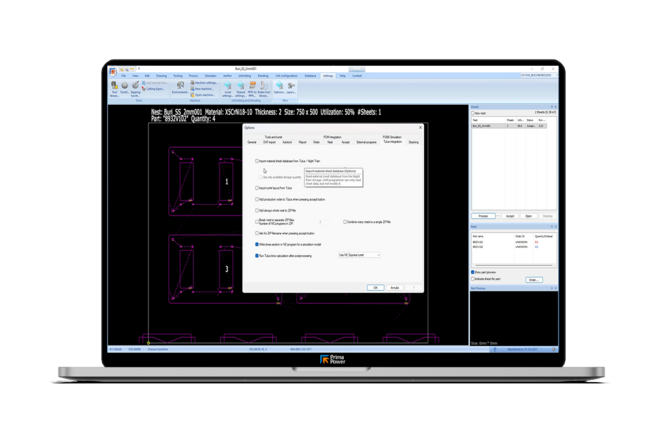Click the Parts panel close icon
The image size is (665, 436).
556,226
